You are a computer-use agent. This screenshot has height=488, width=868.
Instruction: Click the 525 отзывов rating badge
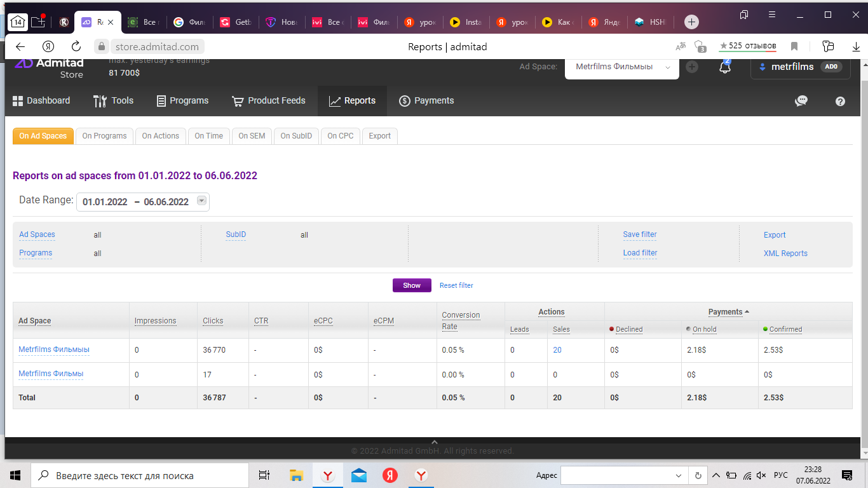coord(748,46)
